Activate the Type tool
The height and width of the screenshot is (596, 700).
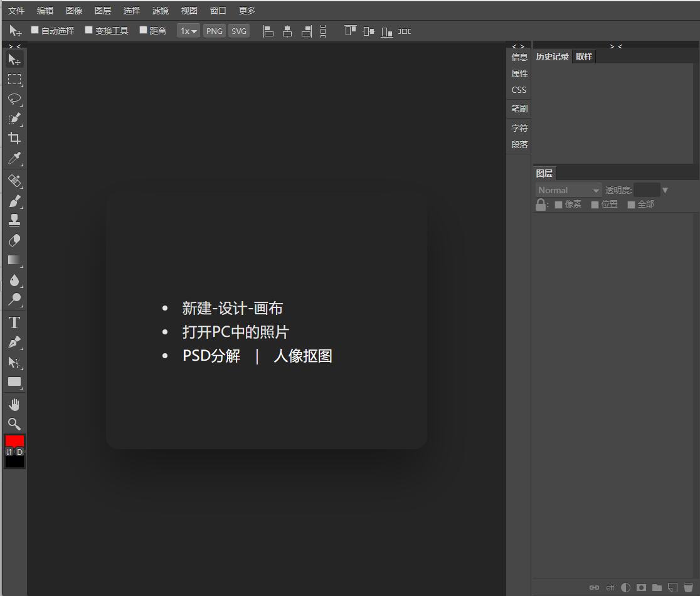[x=14, y=322]
